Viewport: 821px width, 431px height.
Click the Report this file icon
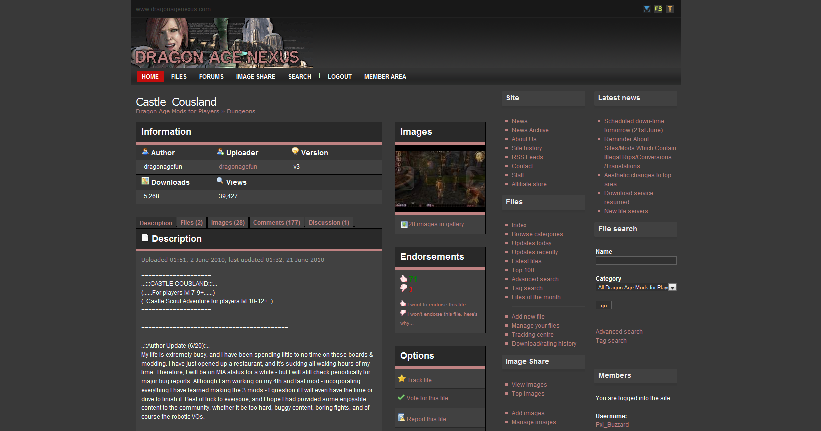402,418
